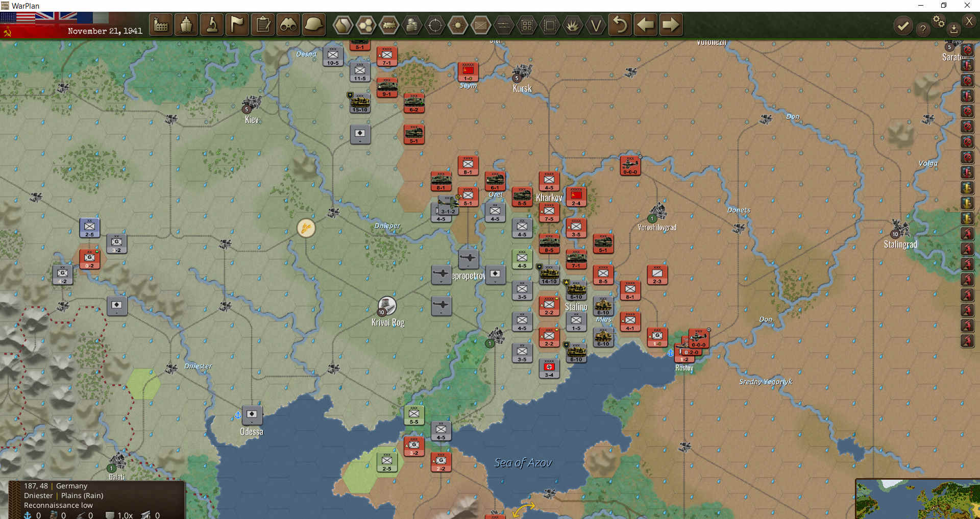Click the helmet units icon
The image size is (980, 519).
(x=314, y=24)
